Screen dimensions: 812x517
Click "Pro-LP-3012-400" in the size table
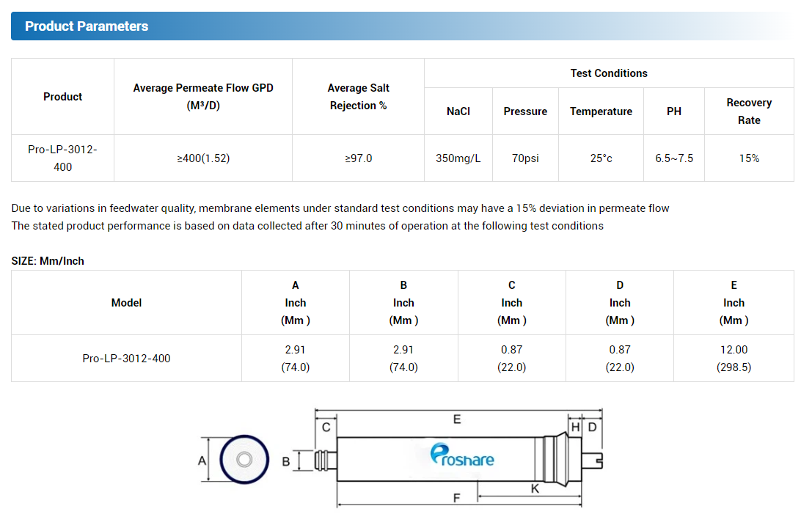click(126, 358)
